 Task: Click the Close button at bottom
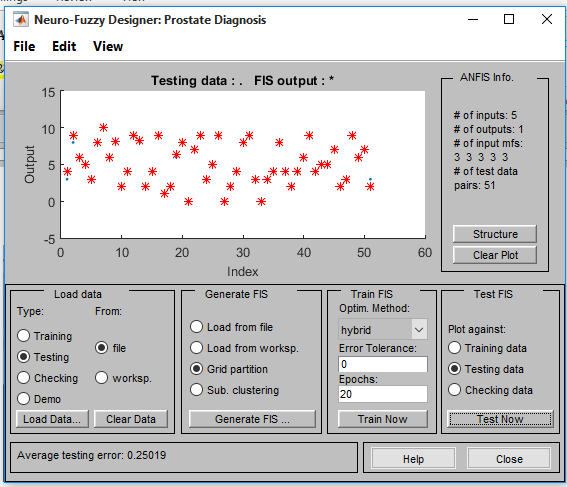[509, 459]
